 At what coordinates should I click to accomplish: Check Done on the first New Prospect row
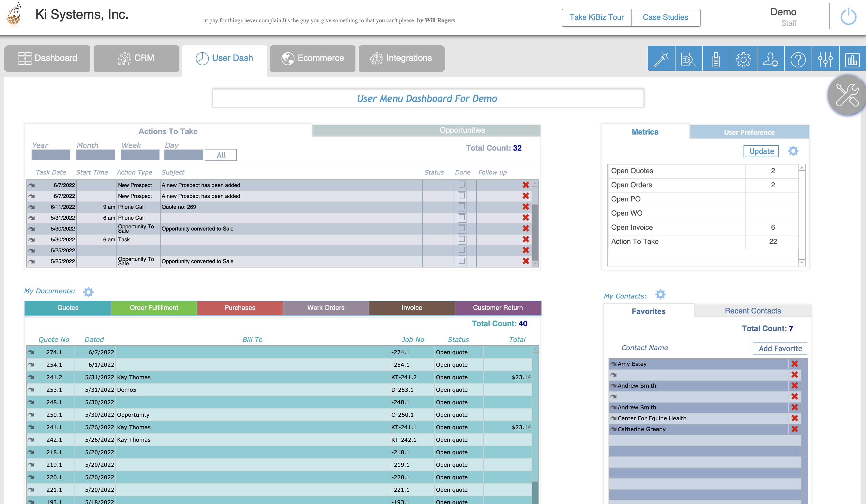coord(462,185)
